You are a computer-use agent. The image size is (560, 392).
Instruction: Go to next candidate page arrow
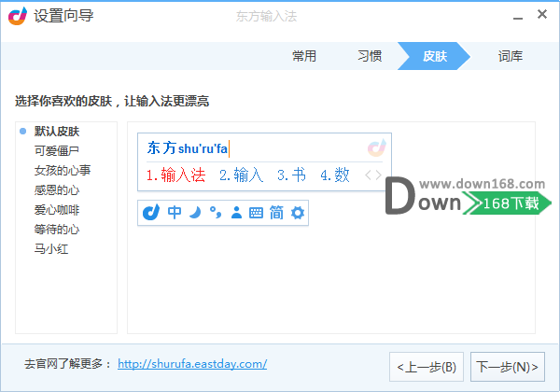[378, 175]
